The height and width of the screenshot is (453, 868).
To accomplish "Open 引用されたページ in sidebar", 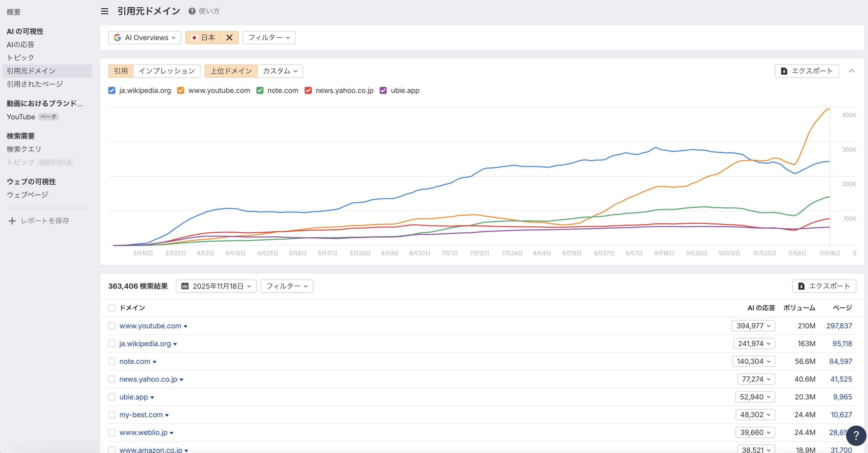I will [x=35, y=84].
